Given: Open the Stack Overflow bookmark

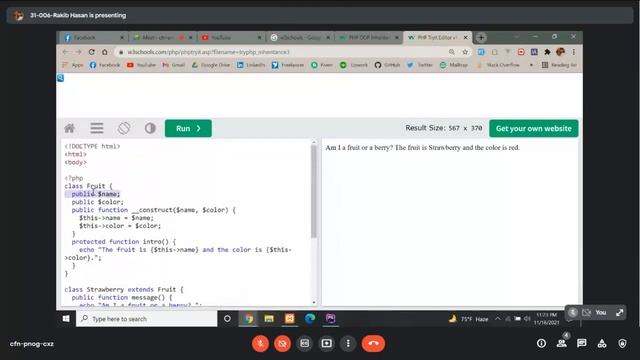Looking at the screenshot, I should click(498, 65).
